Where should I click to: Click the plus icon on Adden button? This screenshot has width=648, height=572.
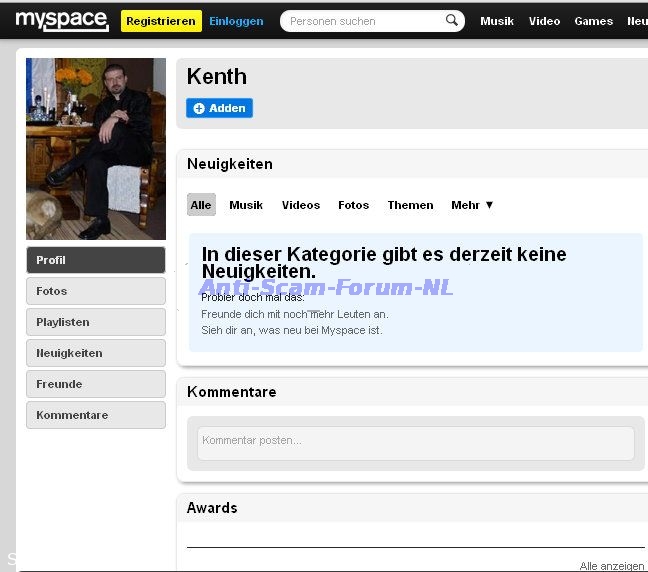click(x=198, y=108)
